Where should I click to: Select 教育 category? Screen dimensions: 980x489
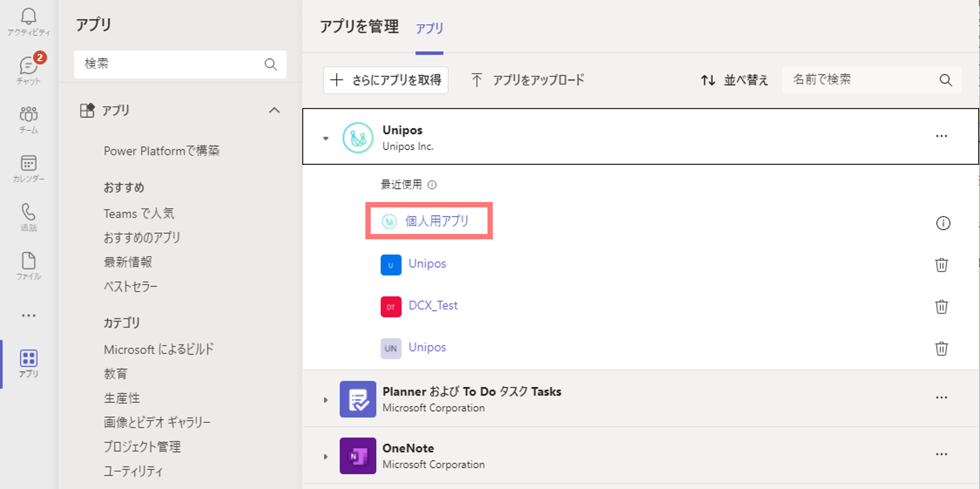(x=115, y=374)
